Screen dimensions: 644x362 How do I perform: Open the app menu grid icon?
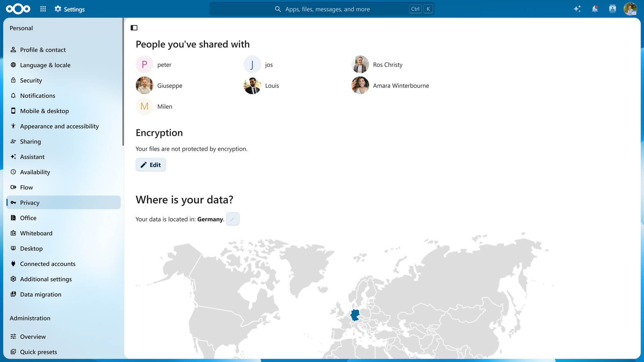[43, 9]
